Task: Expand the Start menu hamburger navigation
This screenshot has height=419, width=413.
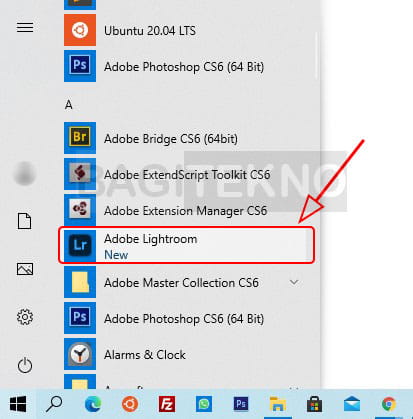Action: (x=25, y=27)
